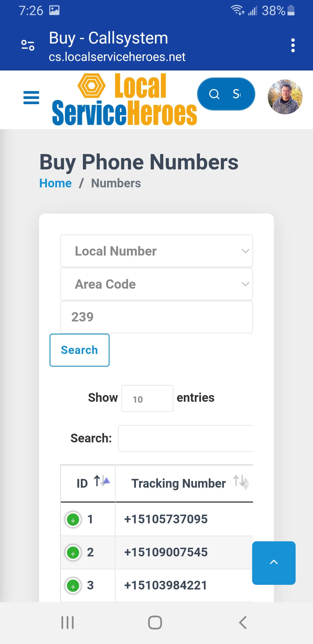Open the hamburger navigation menu
This screenshot has width=313, height=644.
point(31,98)
